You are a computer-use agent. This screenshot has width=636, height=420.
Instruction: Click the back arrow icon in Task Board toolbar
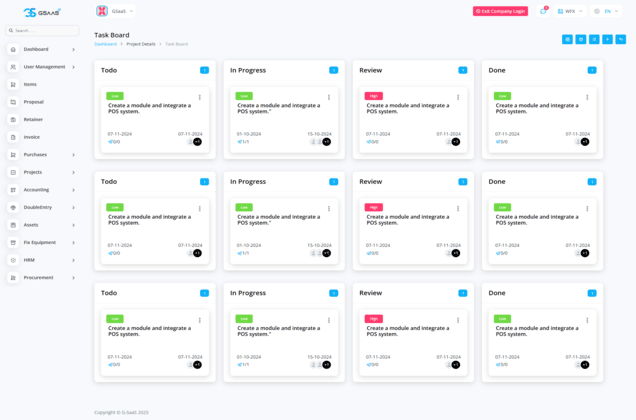[x=620, y=39]
